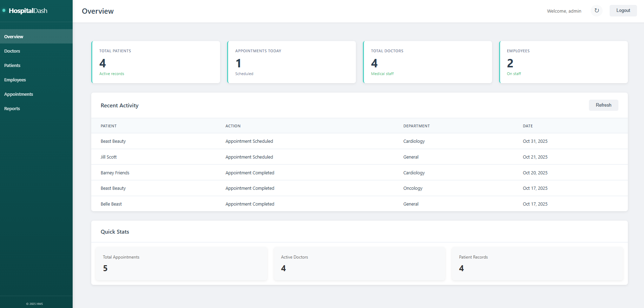The height and width of the screenshot is (308, 644).
Task: Click the Active Doctors quick stat
Action: click(x=359, y=263)
